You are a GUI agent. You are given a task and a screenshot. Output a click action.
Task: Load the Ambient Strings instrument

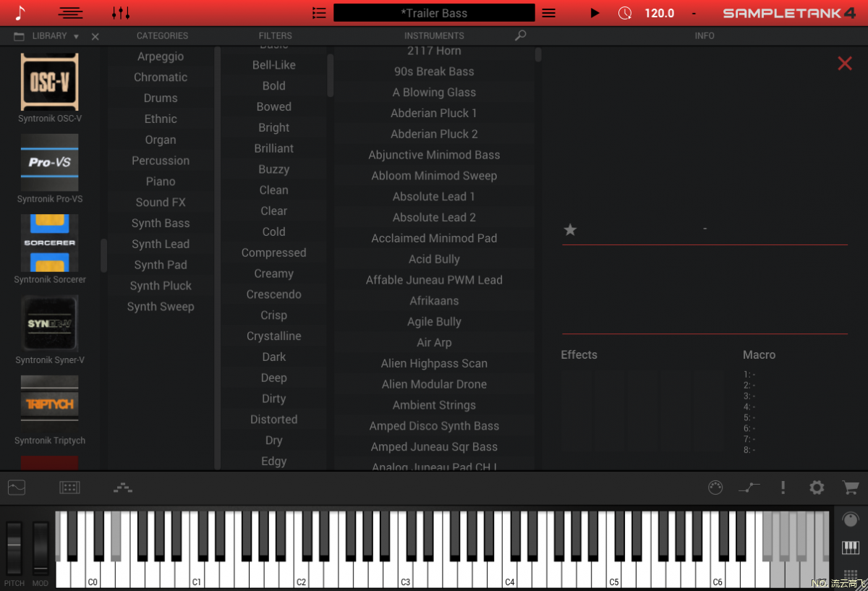click(434, 406)
